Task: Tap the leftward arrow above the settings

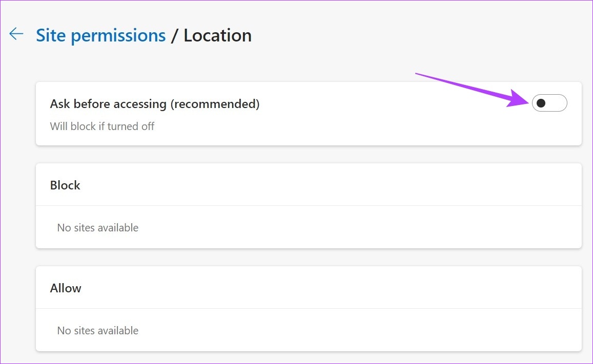Action: (x=16, y=34)
